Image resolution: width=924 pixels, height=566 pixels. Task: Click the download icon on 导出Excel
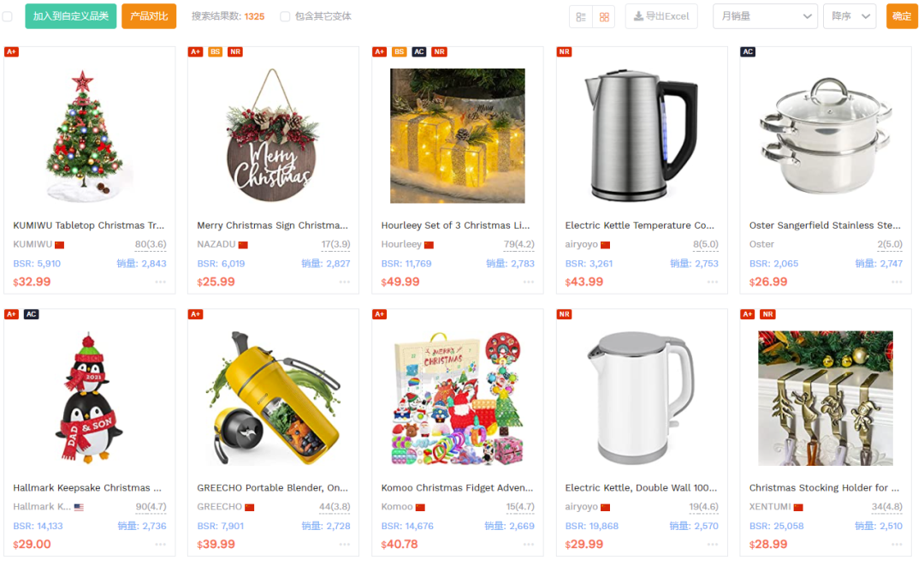[638, 16]
